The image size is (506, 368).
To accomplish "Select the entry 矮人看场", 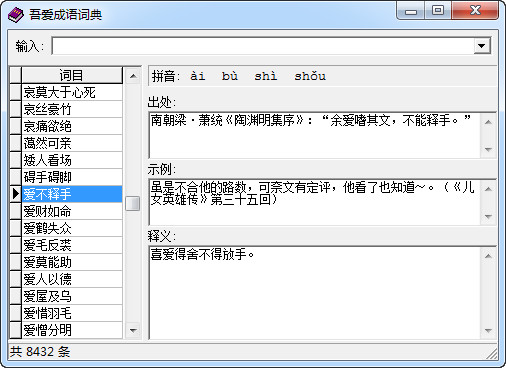I will click(x=72, y=160).
